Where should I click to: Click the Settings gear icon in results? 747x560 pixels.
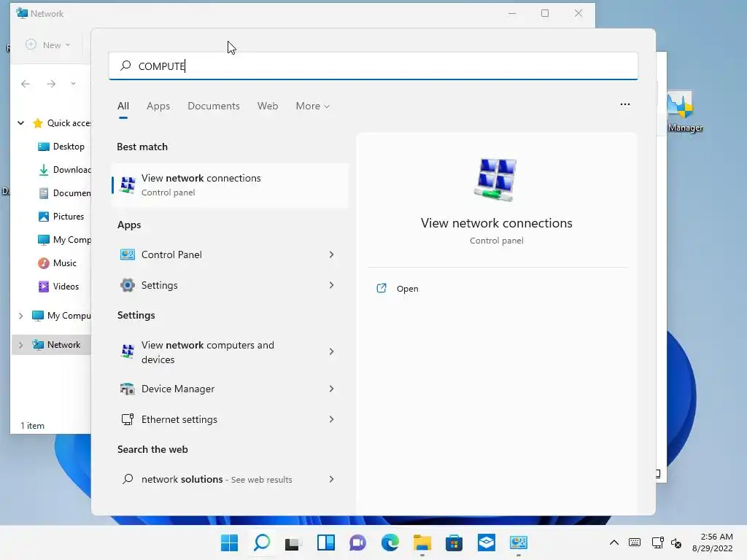pyautogui.click(x=127, y=285)
